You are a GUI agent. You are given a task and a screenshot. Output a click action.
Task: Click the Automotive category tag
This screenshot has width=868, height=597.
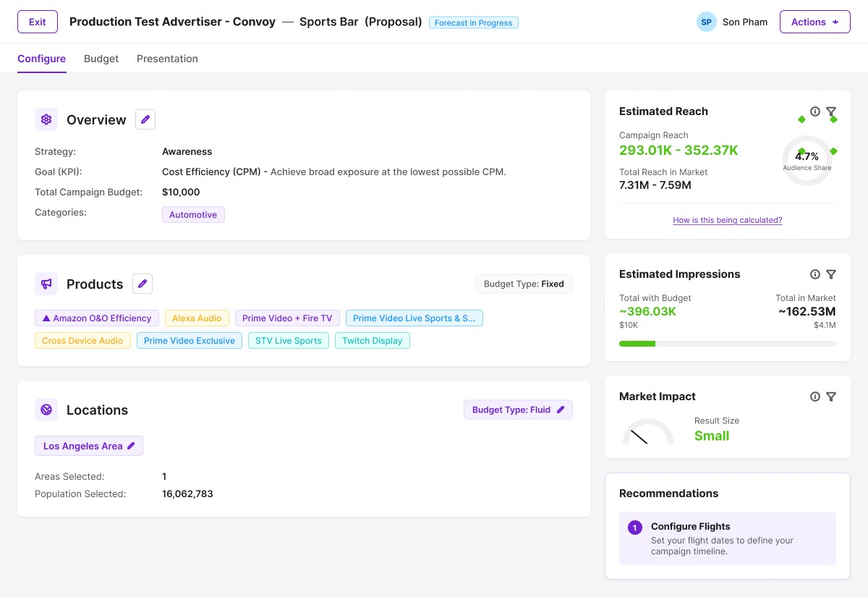[x=193, y=215]
